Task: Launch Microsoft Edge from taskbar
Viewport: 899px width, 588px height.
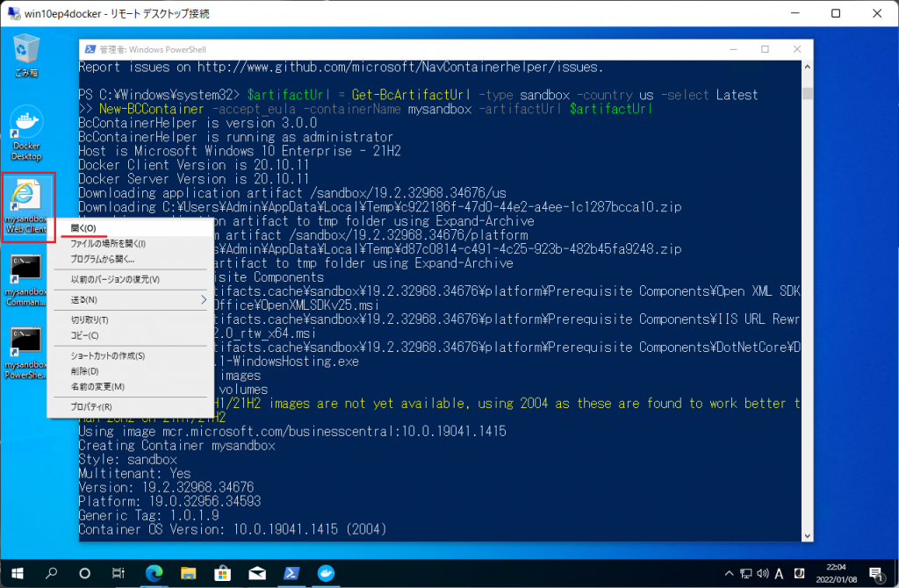Action: pos(154,573)
